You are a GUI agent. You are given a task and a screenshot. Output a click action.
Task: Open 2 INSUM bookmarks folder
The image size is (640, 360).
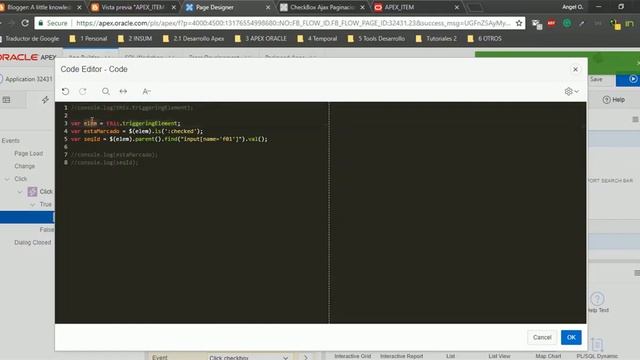[135, 39]
